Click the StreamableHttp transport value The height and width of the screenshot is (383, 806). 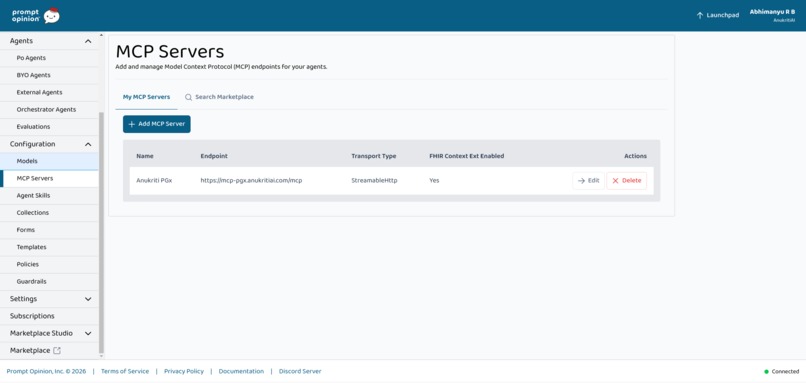(374, 180)
